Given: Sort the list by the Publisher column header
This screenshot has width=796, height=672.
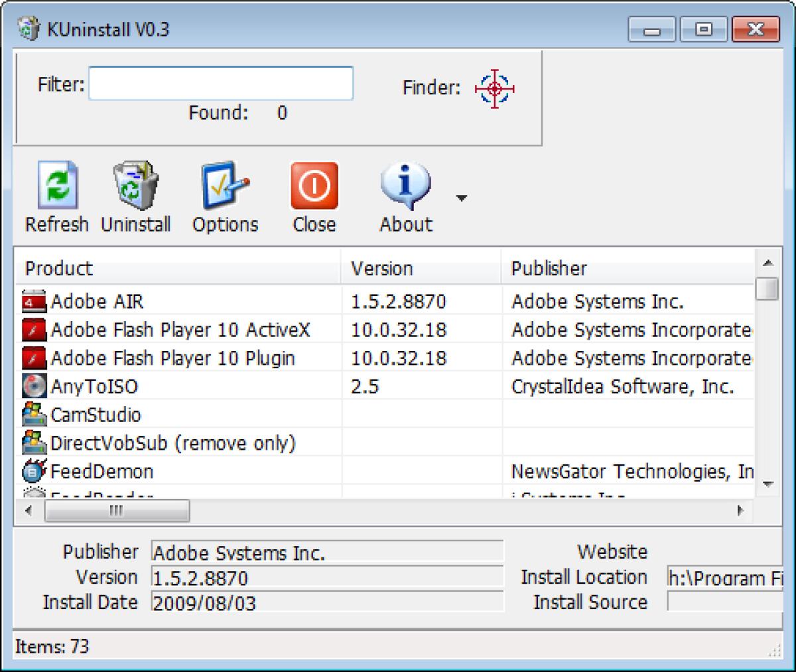Looking at the screenshot, I should coord(628,268).
